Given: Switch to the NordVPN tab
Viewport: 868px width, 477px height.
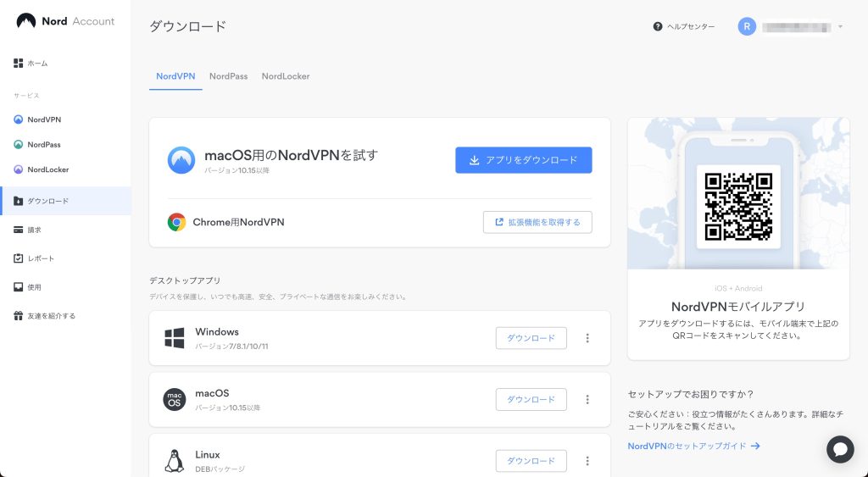Looking at the screenshot, I should pyautogui.click(x=175, y=76).
